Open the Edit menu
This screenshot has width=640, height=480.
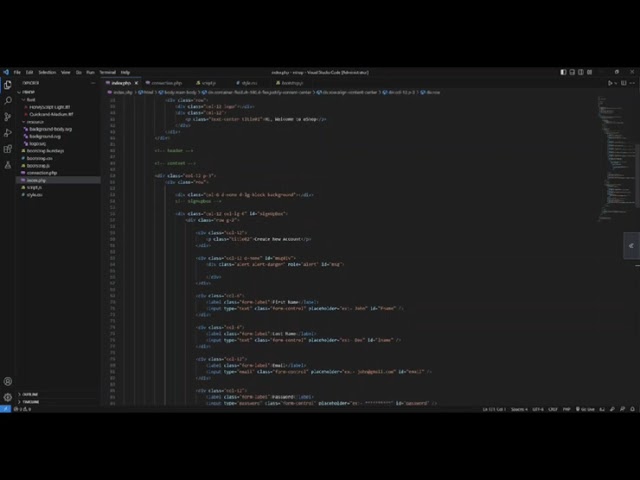pyautogui.click(x=29, y=72)
